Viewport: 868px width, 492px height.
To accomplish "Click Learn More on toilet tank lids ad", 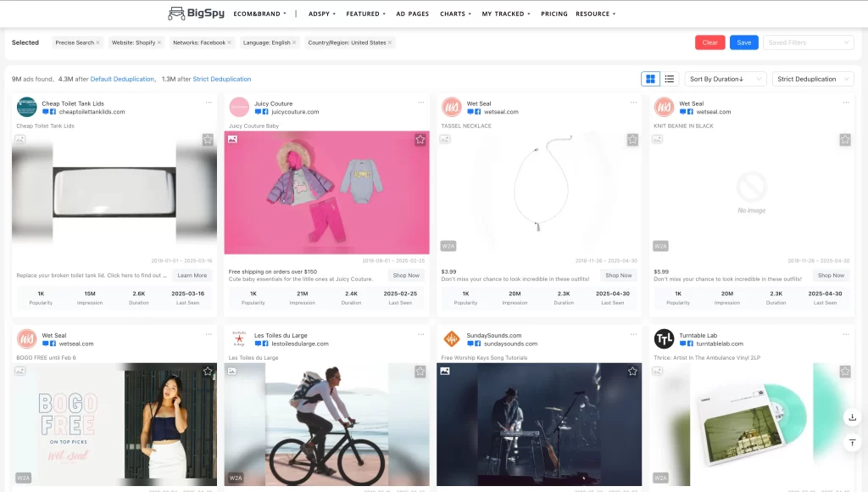I will point(192,276).
